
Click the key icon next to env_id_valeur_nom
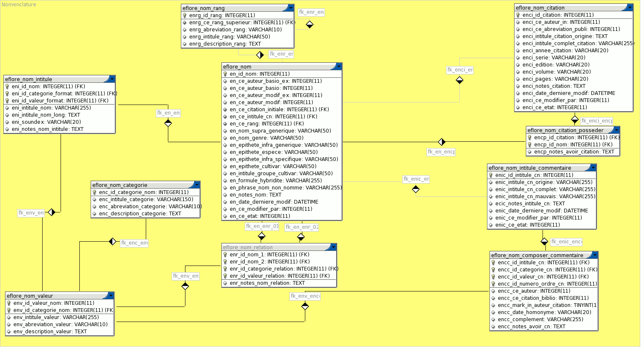9,303
